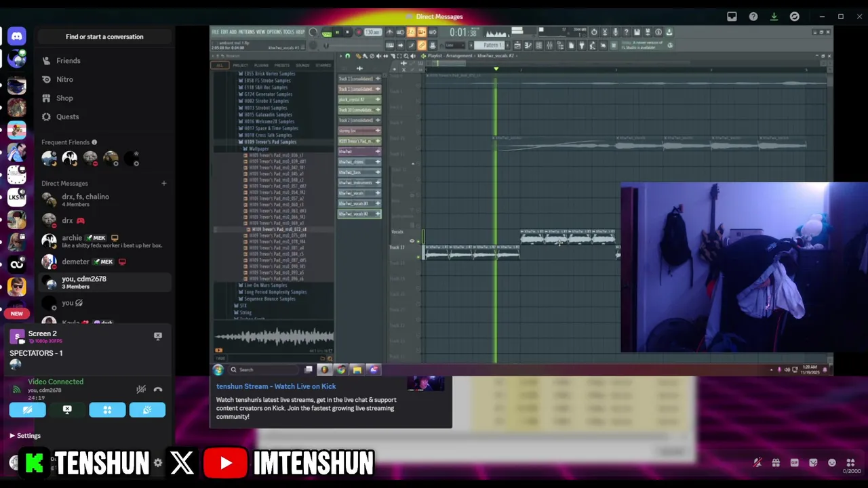Click Find or start a conversation

[x=104, y=37]
